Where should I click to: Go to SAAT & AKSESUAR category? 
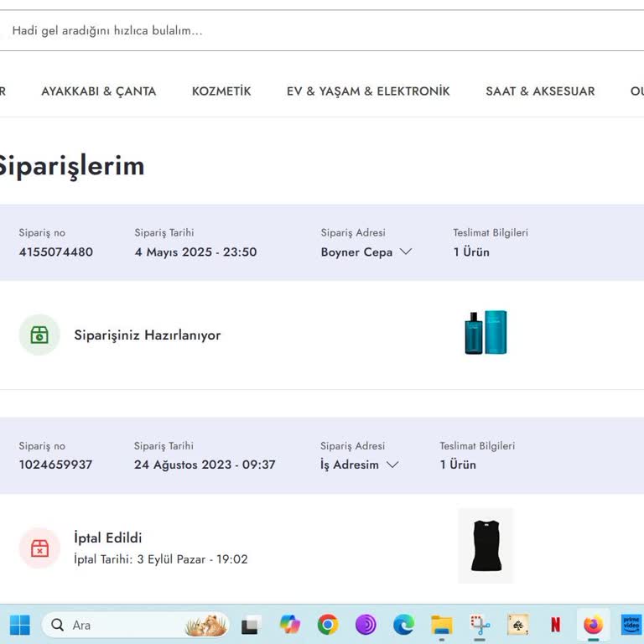(x=540, y=91)
